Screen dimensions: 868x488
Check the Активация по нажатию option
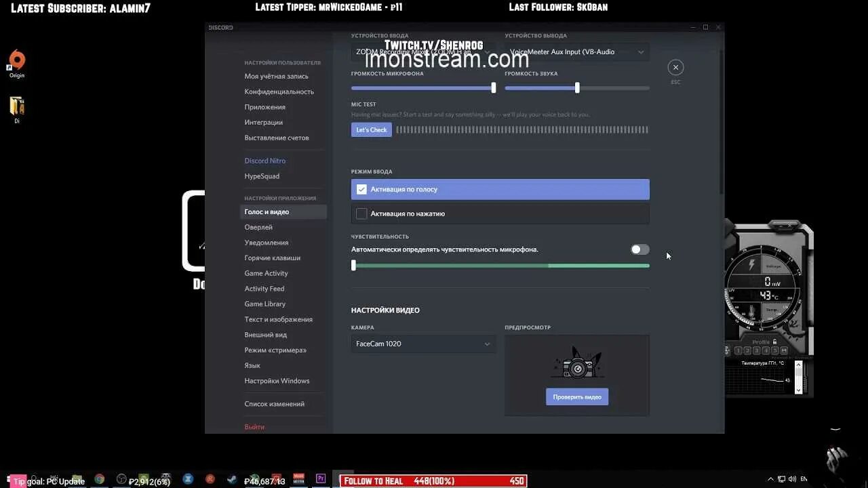tap(361, 213)
